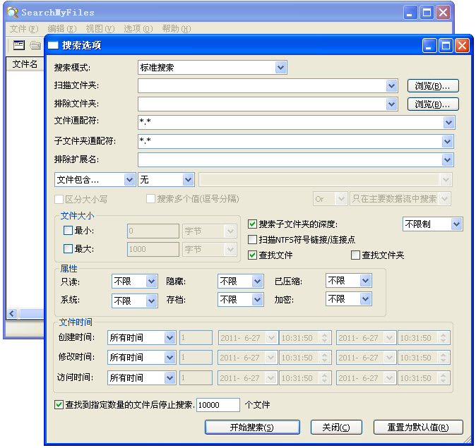Minimize the 搜索选项 dialog
476x448 pixels.
(x=429, y=46)
